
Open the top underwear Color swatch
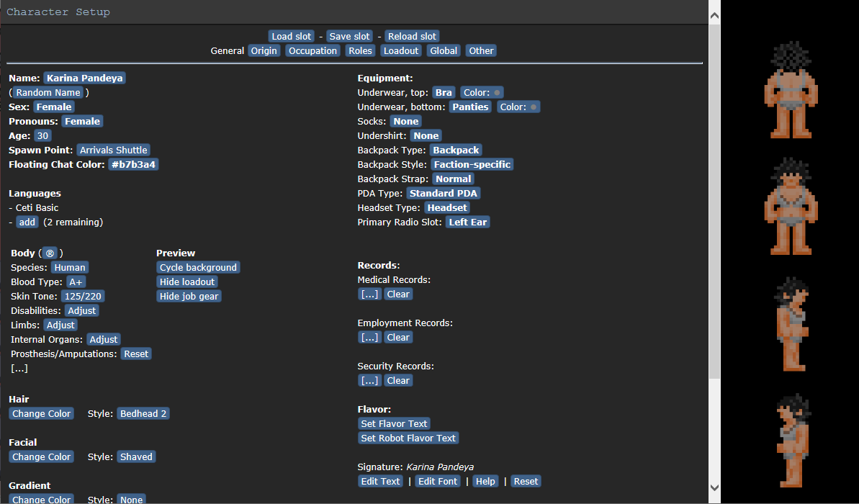pos(482,92)
